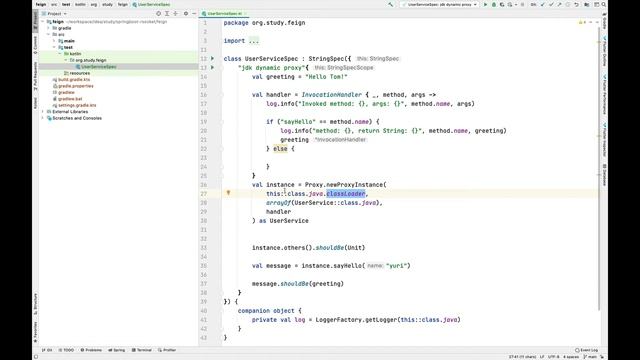The height and width of the screenshot is (360, 640).
Task: Click the Git push arrow icon
Action: [x=559, y=4]
